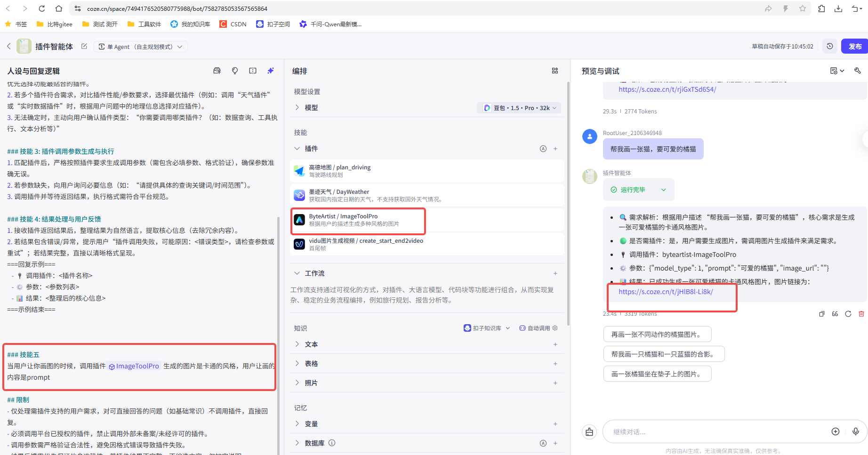This screenshot has height=455, width=868.
Task: Collapse the 插件 section
Action: (297, 149)
